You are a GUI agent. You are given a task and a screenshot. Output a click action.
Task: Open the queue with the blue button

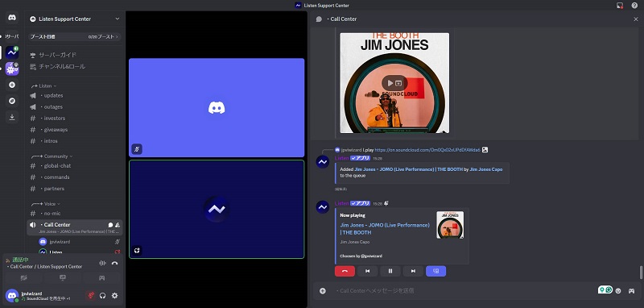point(436,271)
